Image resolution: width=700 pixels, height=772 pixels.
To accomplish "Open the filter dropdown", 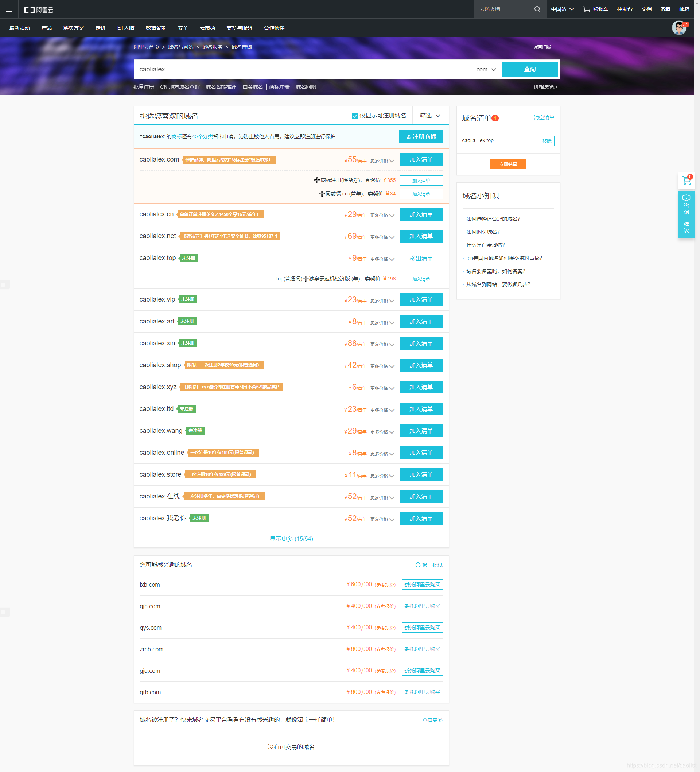I will click(x=430, y=116).
